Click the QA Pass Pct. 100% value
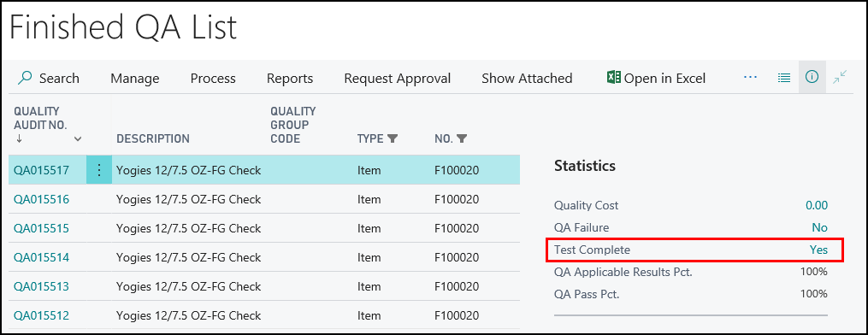Screen dimensions: 868x335 pyautogui.click(x=814, y=293)
